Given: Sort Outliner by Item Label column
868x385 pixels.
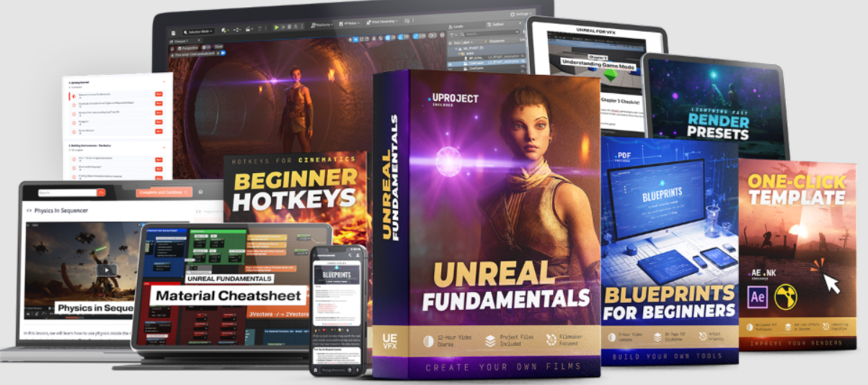Looking at the screenshot, I should coord(462,42).
